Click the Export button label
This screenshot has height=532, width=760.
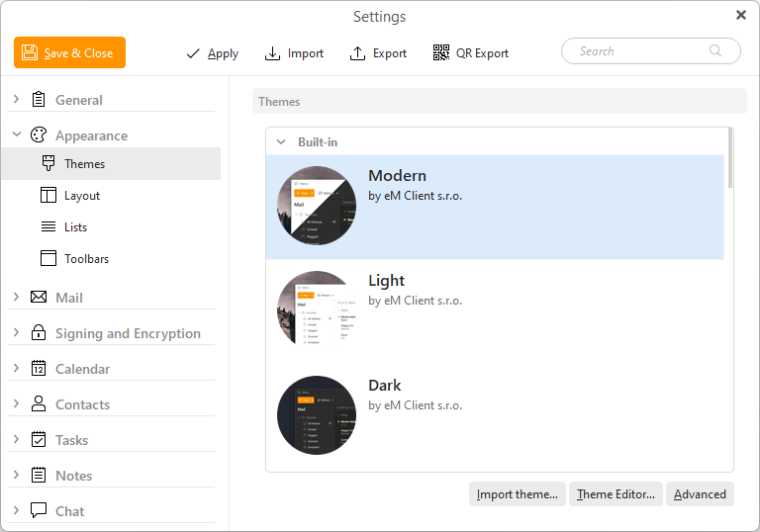click(x=390, y=53)
